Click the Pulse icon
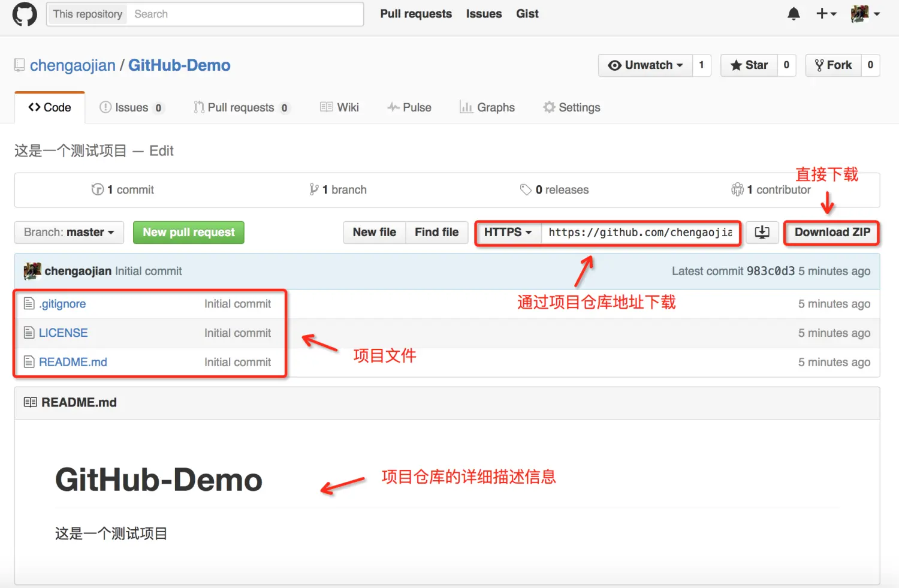 393,107
